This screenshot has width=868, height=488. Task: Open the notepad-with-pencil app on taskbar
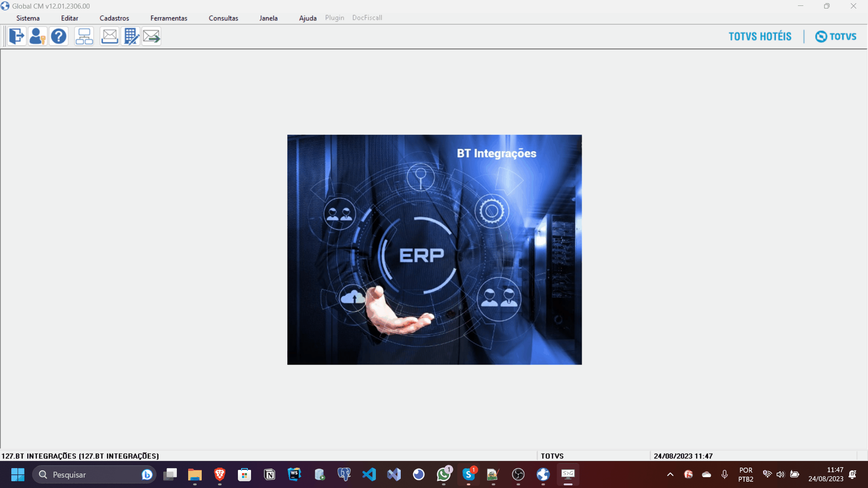point(493,474)
